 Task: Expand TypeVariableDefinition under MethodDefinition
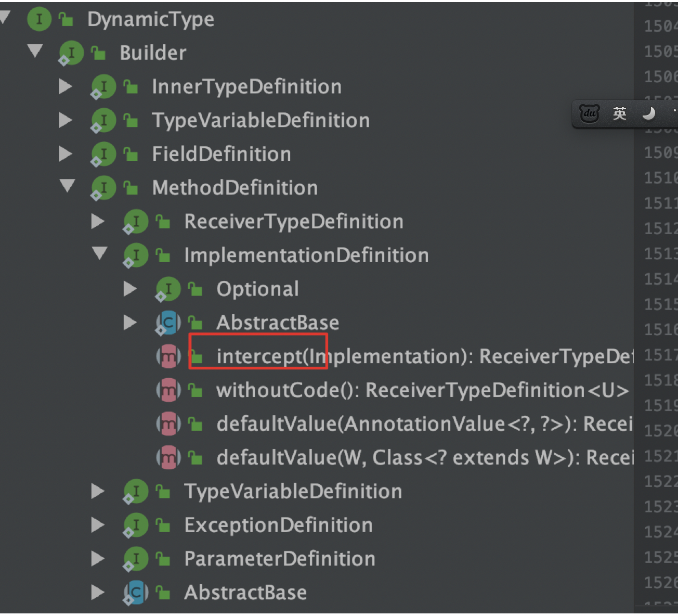98,491
